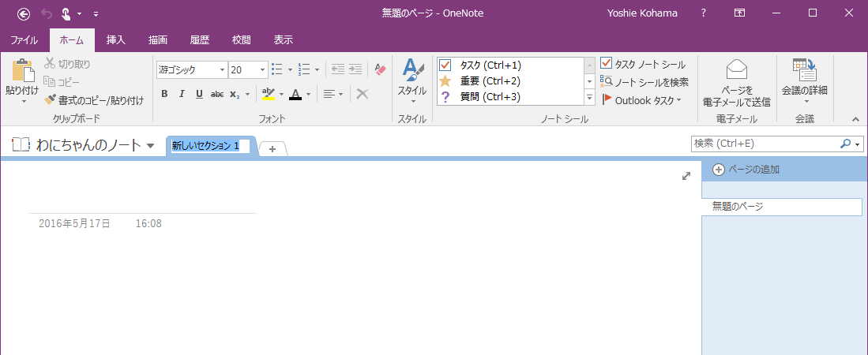Click the increase indent icon
The image size is (868, 355).
tap(355, 69)
